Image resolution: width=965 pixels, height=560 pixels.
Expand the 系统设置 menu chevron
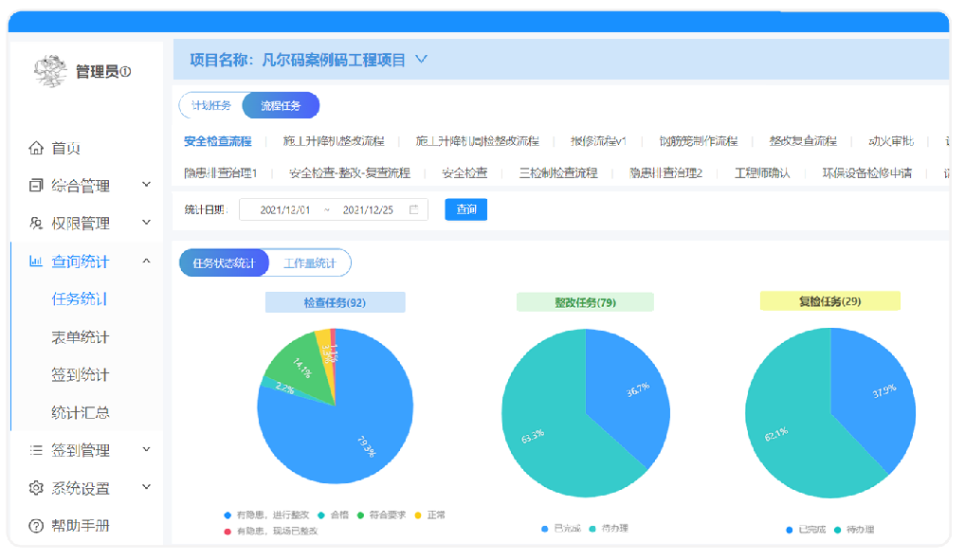tap(146, 487)
